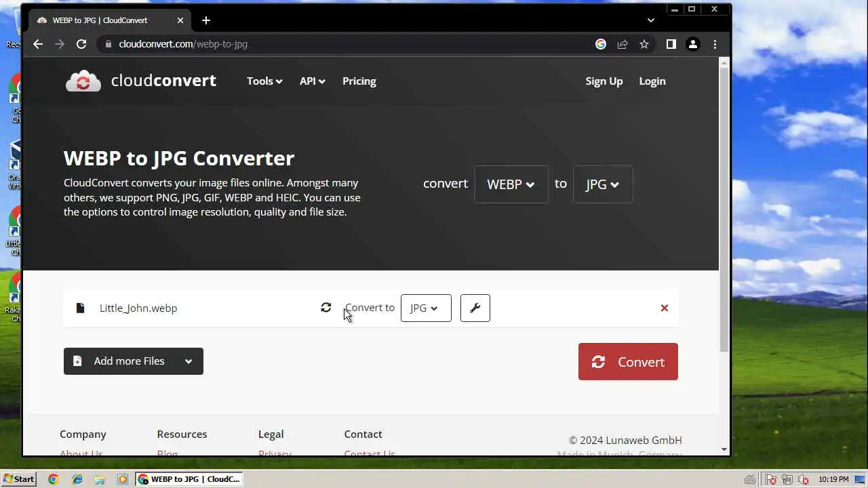868x488 pixels.
Task: Expand the Add more Files arrow
Action: coord(189,361)
